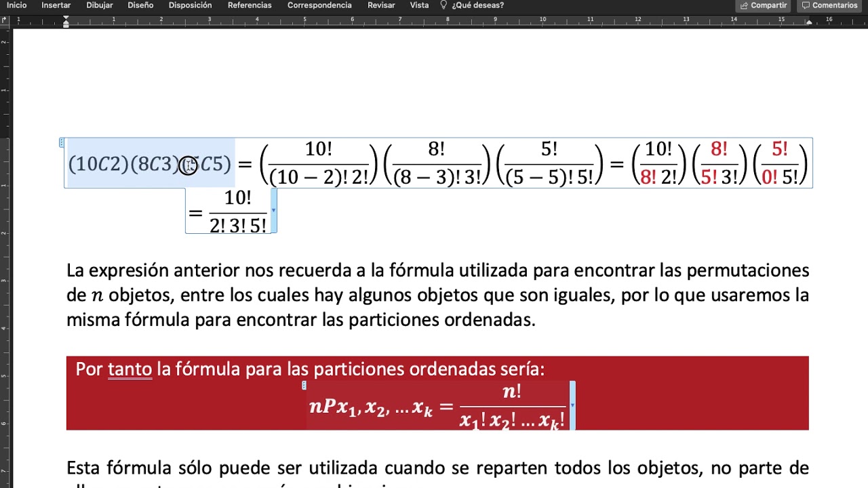Viewport: 868px width, 488px height.
Task: Click the tab selector at ruler corner
Action: point(5,20)
